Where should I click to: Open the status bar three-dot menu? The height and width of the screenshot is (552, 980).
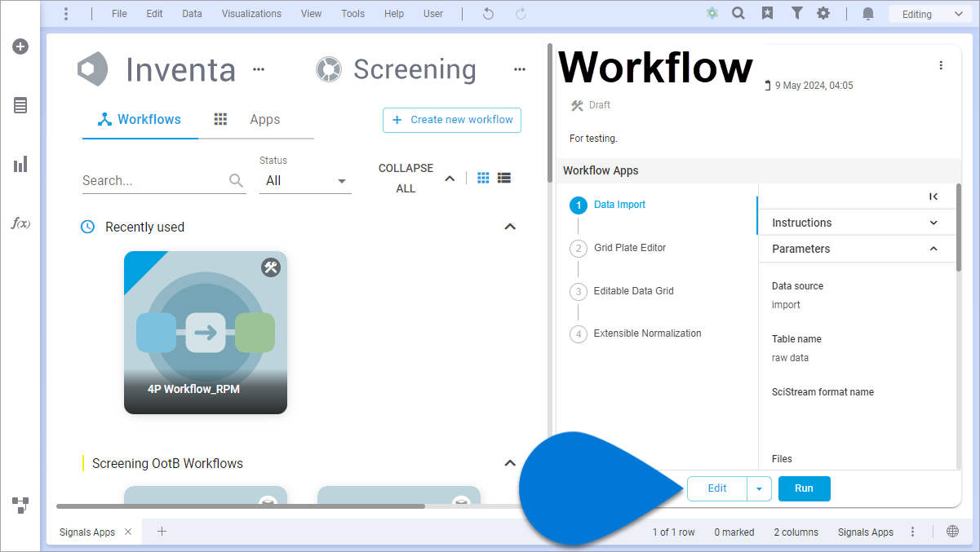[x=913, y=532]
